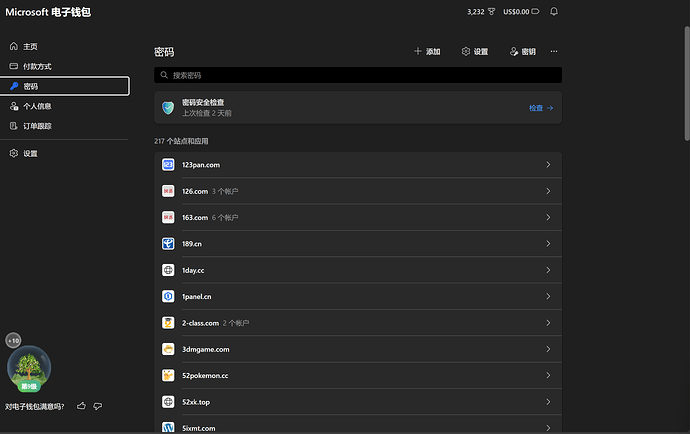
Task: Click the thumbs down feedback icon
Action: pyautogui.click(x=98, y=406)
